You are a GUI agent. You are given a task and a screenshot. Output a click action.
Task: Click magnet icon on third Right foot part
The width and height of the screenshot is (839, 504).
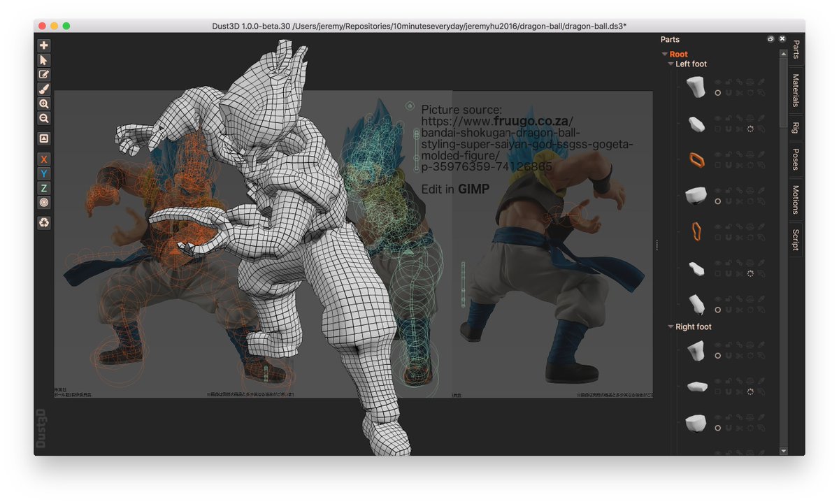(729, 429)
